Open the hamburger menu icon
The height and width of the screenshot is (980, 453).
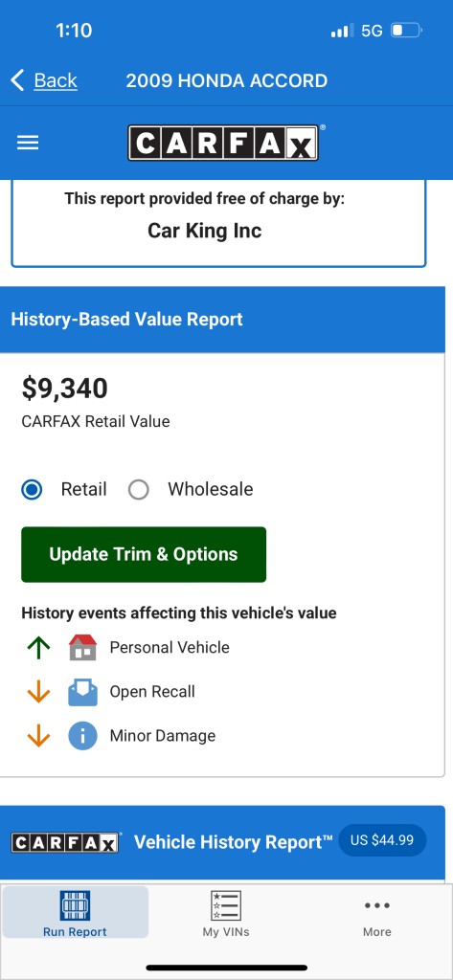pos(28,144)
